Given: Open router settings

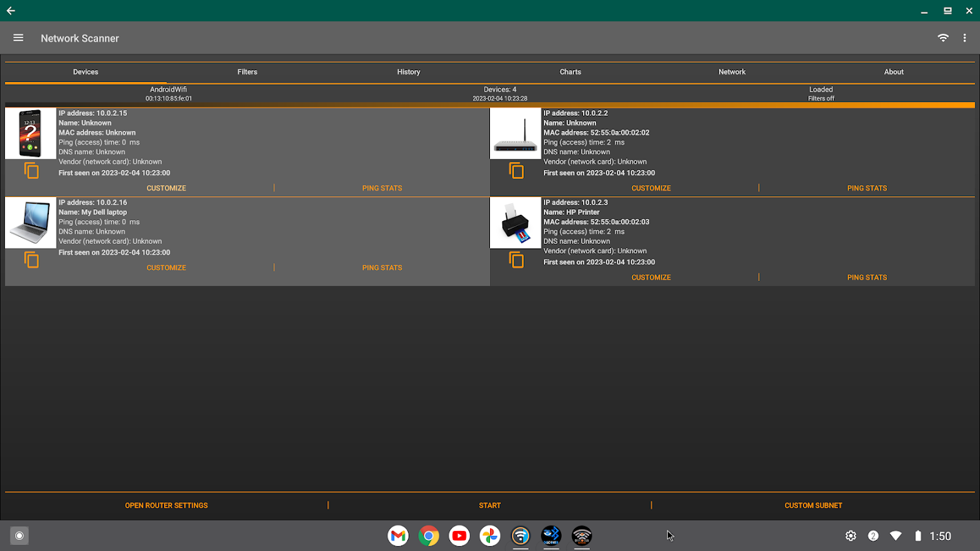Looking at the screenshot, I should point(166,506).
